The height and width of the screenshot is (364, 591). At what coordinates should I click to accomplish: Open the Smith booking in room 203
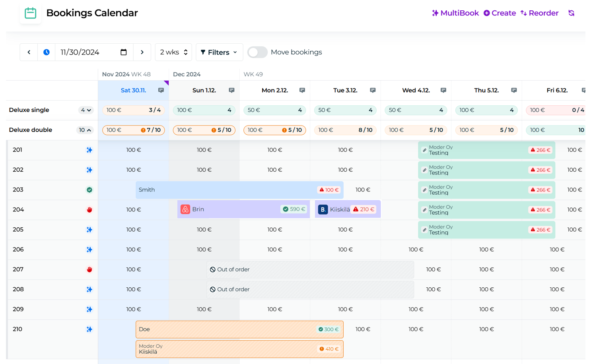239,190
